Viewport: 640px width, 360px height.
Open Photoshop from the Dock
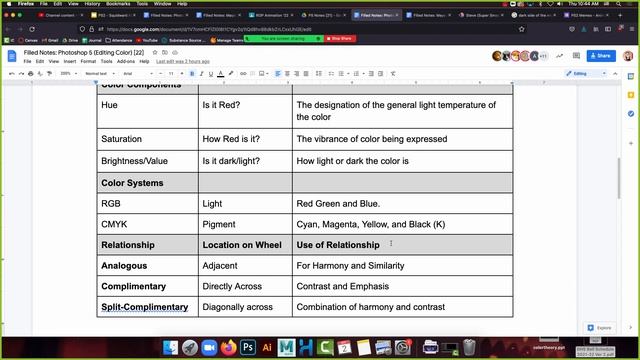coord(248,347)
